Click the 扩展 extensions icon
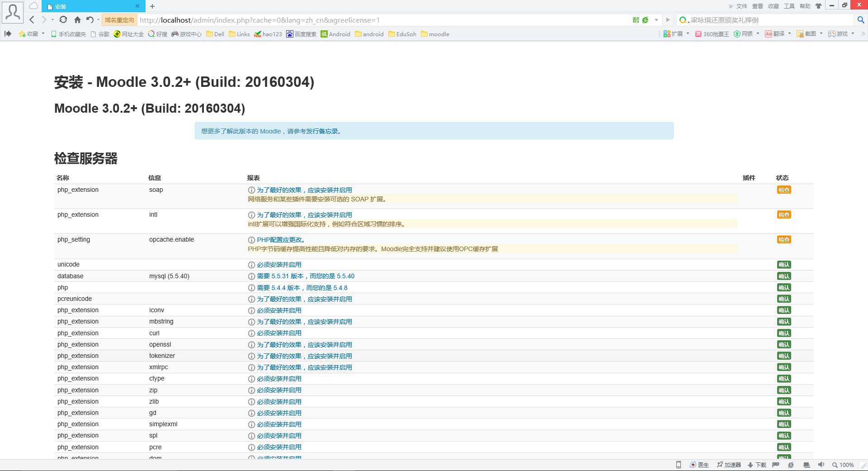The height and width of the screenshot is (471, 868). pyautogui.click(x=667, y=34)
